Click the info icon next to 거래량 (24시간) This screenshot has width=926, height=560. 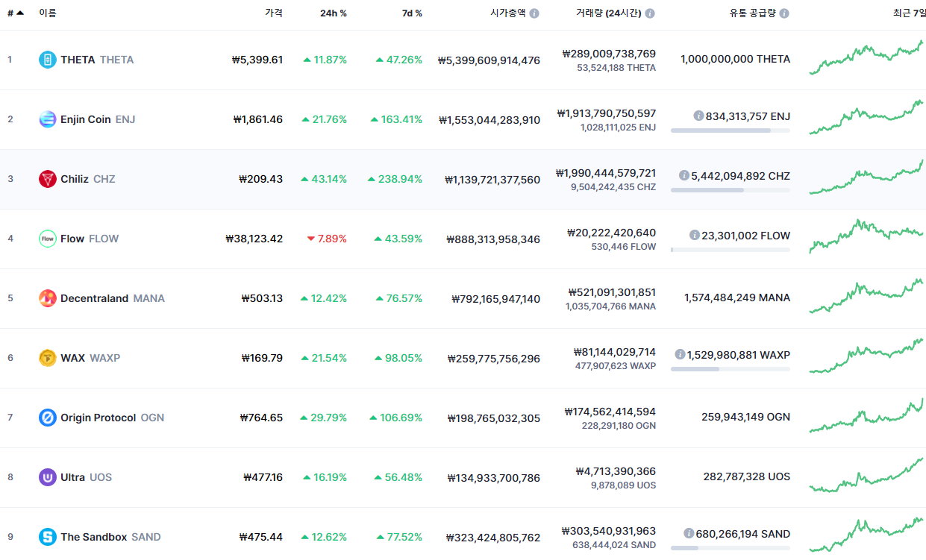coord(650,13)
